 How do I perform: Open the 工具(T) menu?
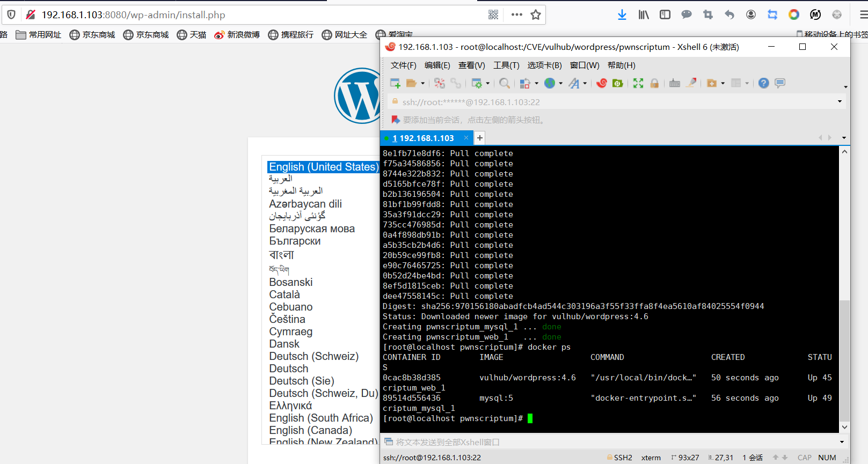click(x=506, y=65)
